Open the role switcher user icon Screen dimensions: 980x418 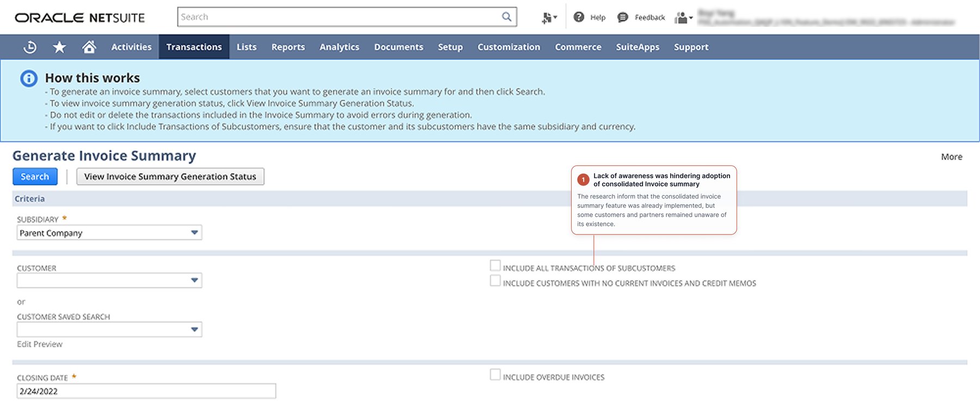683,17
